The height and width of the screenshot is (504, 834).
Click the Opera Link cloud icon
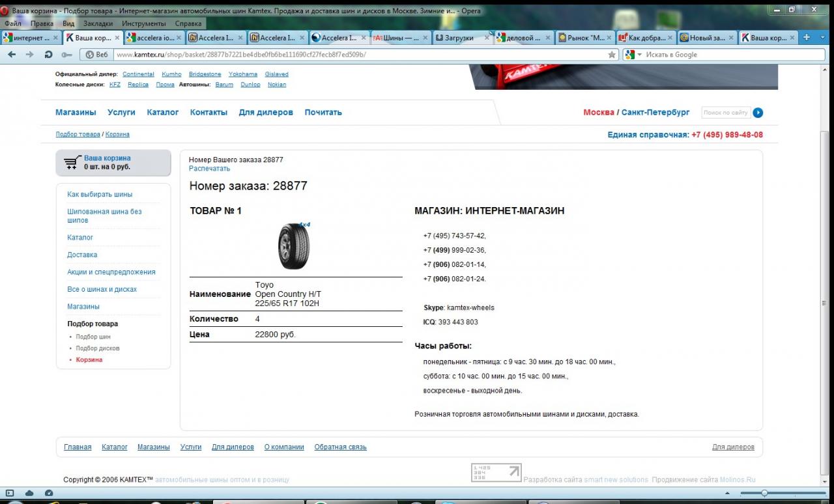pyautogui.click(x=29, y=493)
